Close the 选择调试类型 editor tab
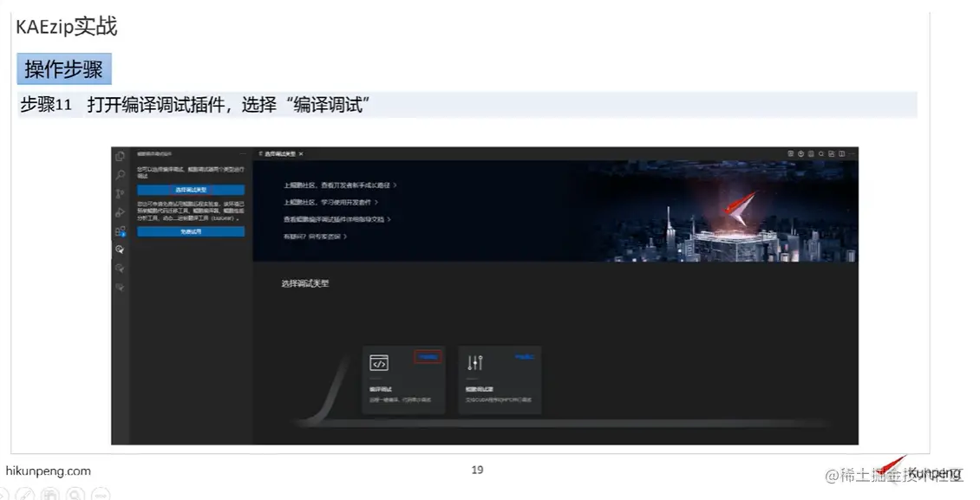 301,153
